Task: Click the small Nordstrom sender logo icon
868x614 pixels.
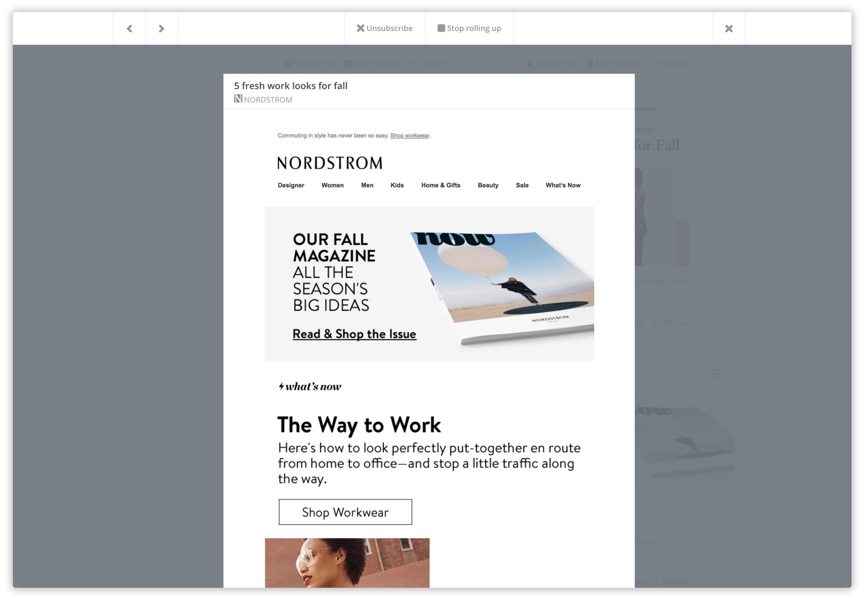Action: click(238, 99)
